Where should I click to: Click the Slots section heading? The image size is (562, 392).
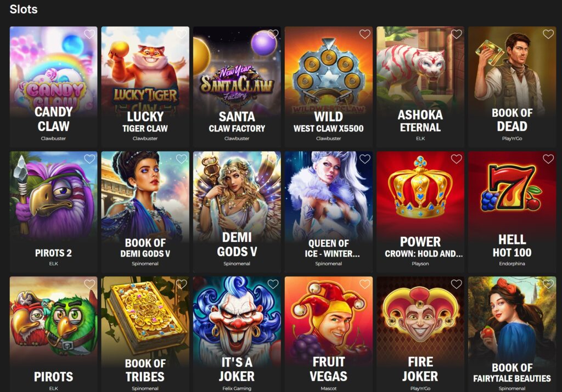[x=24, y=9]
